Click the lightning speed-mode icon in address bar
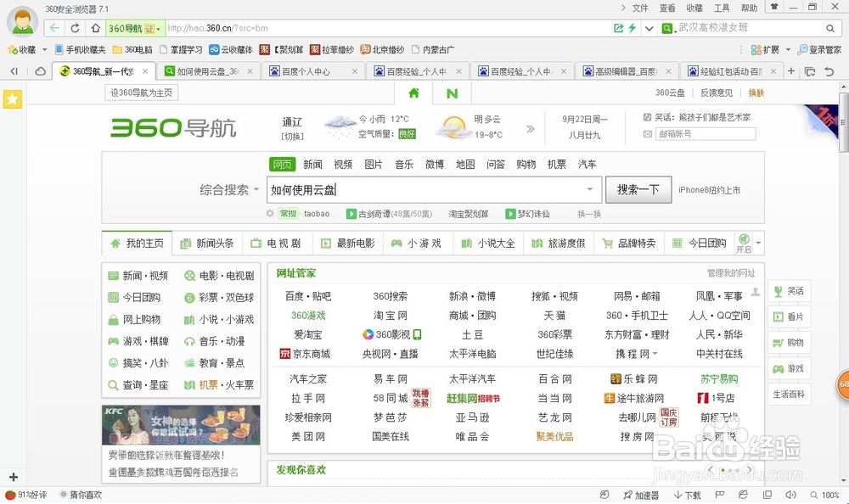The image size is (849, 504). click(632, 28)
